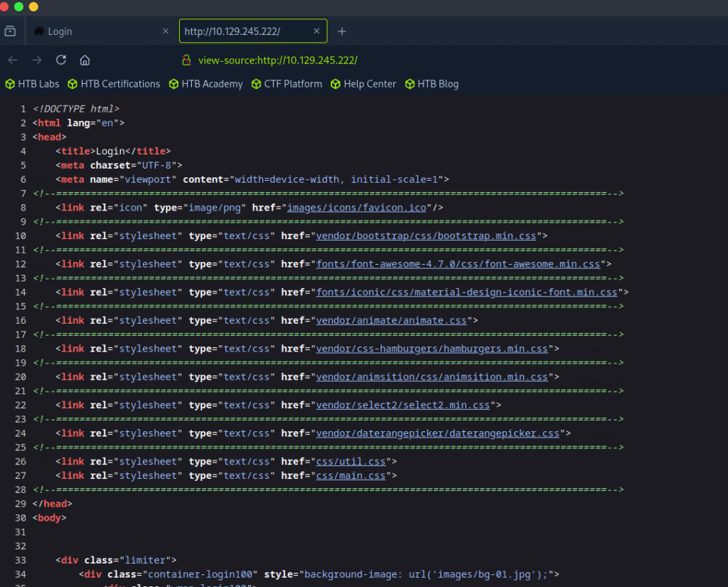Reload the view-source page
Image resolution: width=728 pixels, height=587 pixels.
click(x=61, y=60)
